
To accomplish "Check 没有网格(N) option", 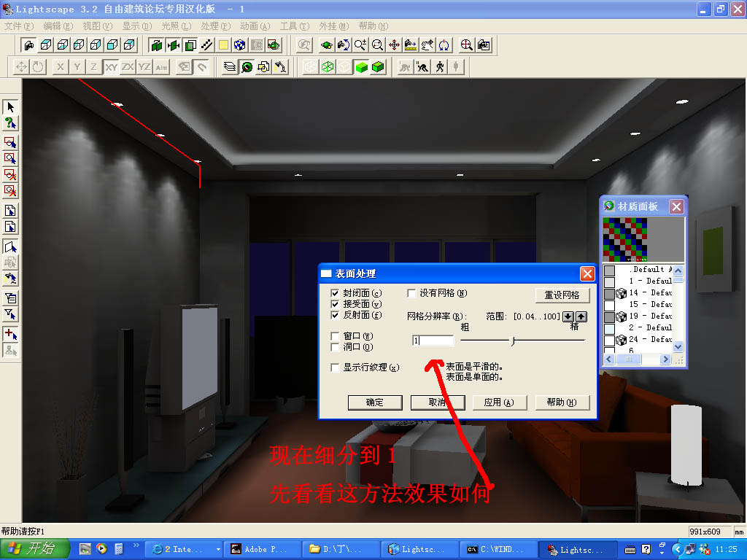I will coord(411,293).
